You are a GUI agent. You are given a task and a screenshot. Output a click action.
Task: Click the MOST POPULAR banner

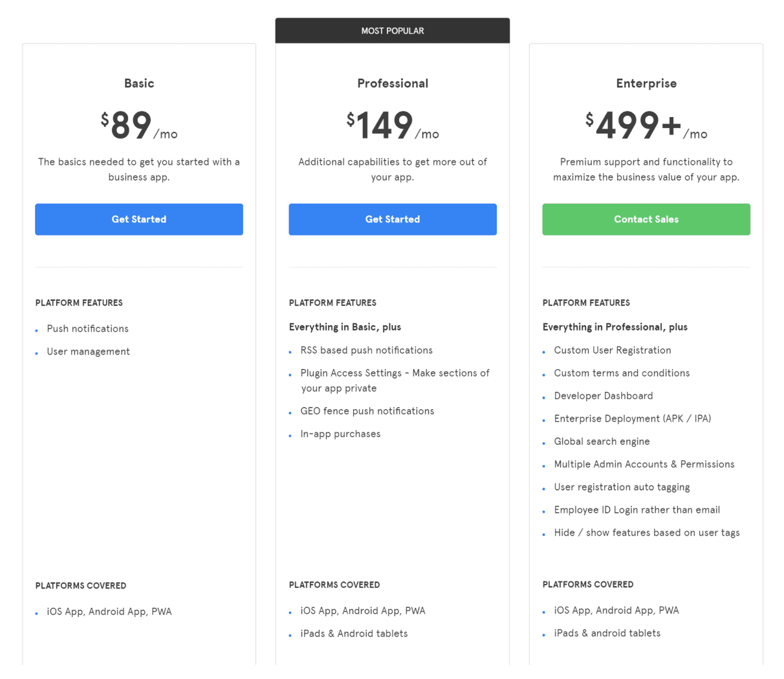click(393, 30)
